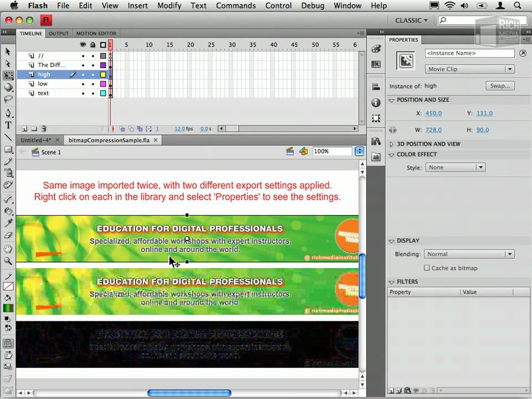Toggle Lock All Layers header icon

point(93,45)
